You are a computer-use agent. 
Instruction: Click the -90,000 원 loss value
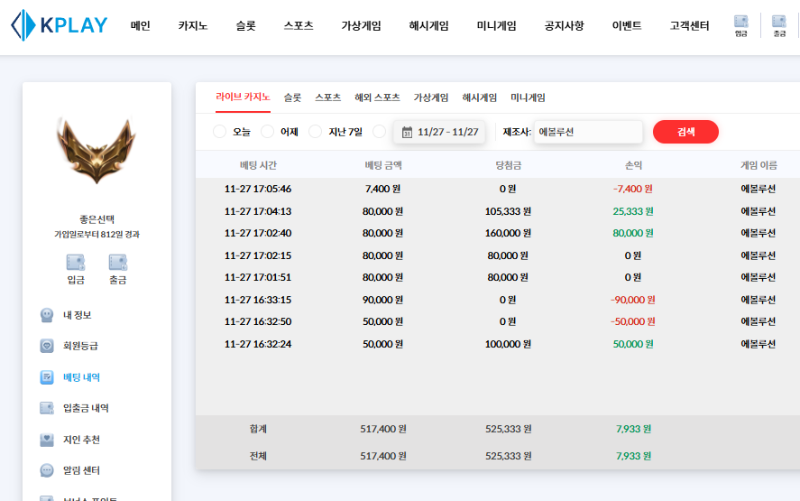633,300
